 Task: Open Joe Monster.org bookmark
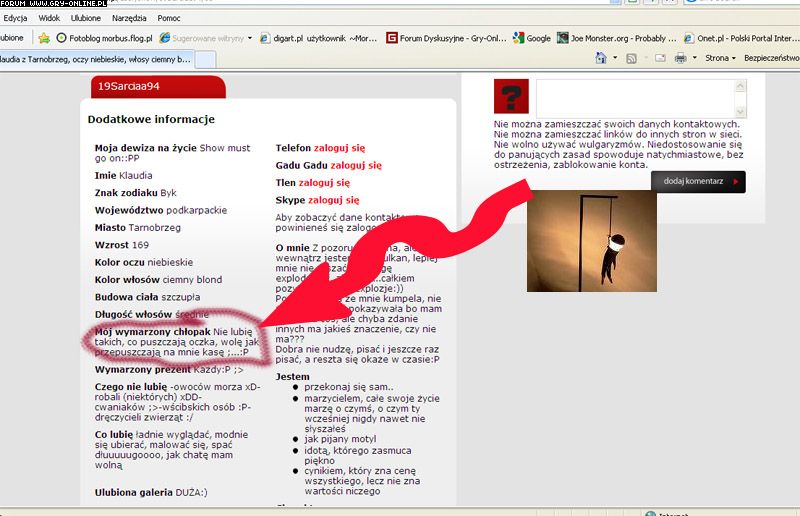(x=617, y=38)
